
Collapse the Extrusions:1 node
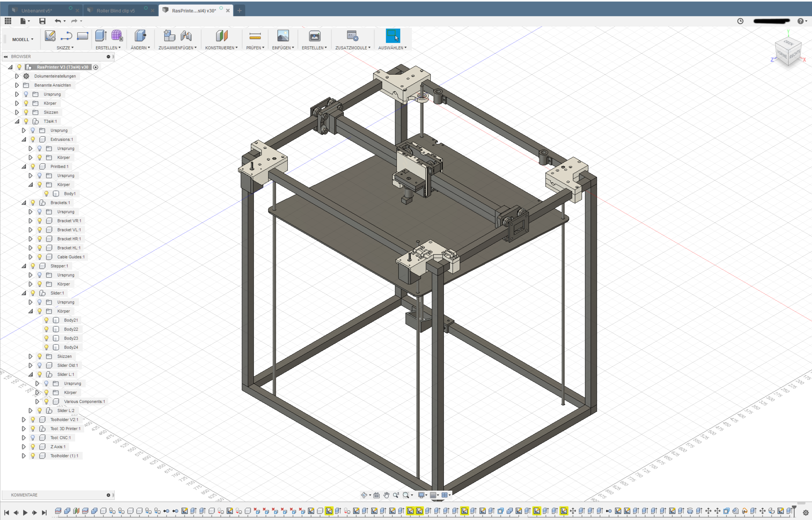(24, 139)
